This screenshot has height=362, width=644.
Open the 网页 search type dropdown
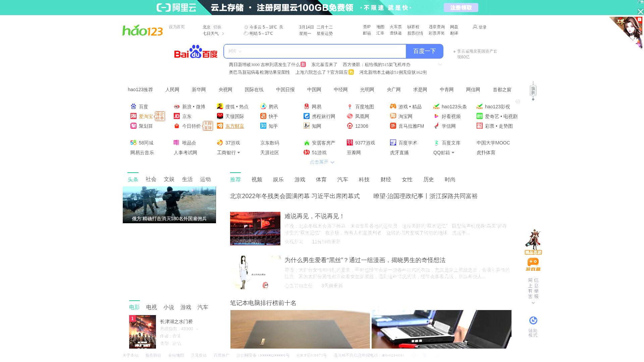coord(235,51)
